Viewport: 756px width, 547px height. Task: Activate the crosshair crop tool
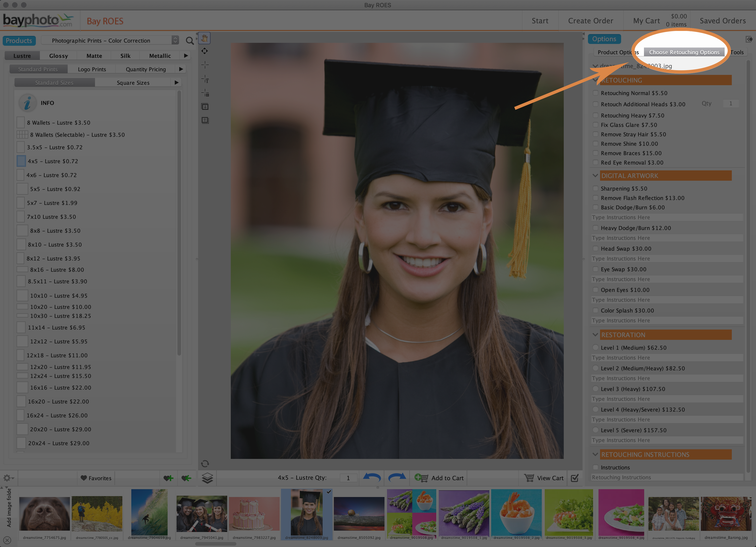(x=205, y=65)
